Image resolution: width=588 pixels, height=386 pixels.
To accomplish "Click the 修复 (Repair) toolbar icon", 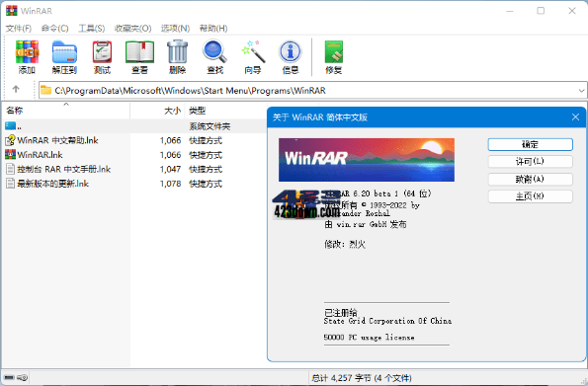I will point(333,56).
